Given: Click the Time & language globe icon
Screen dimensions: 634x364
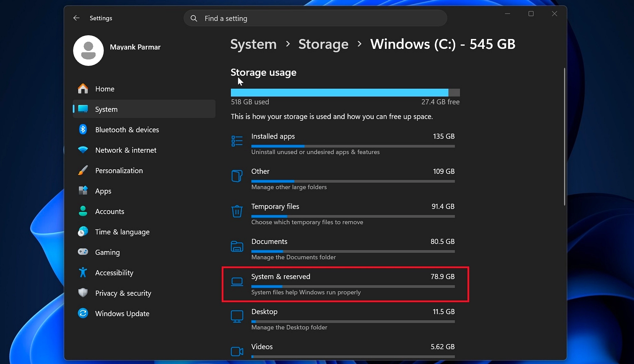Looking at the screenshot, I should point(83,232).
